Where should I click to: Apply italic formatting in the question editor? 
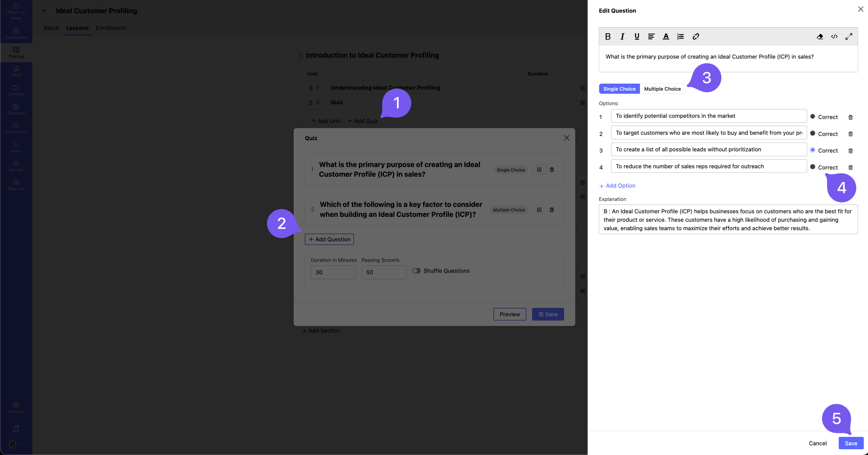(x=622, y=37)
